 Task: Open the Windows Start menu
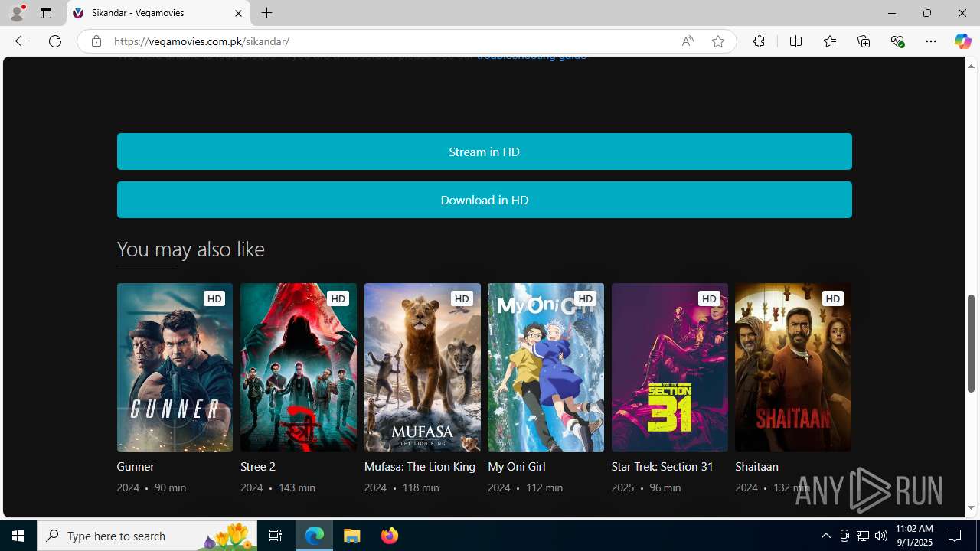pyautogui.click(x=18, y=536)
